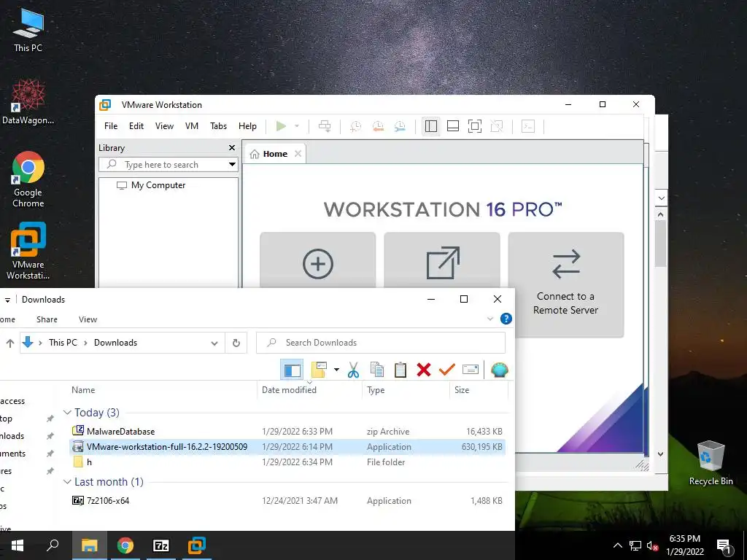Close the Home tab
This screenshot has height=560, width=747.
tap(298, 153)
